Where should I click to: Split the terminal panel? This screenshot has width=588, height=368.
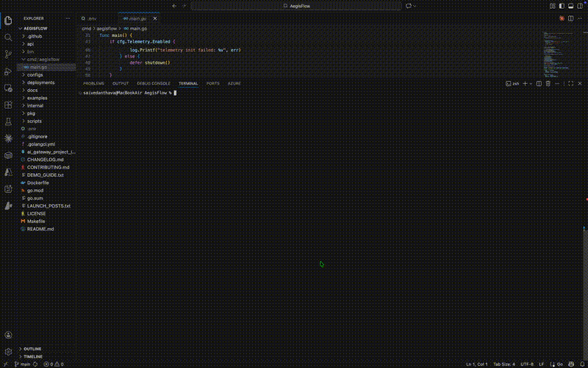[539, 83]
